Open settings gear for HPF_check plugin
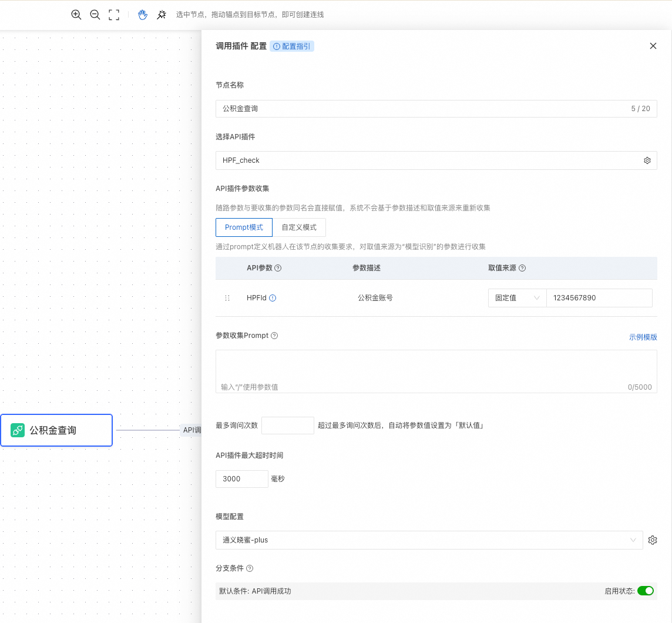The width and height of the screenshot is (672, 623). 647,160
